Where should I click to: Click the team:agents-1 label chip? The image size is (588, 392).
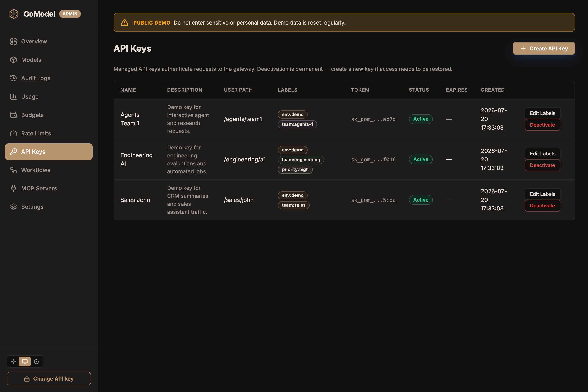point(297,124)
